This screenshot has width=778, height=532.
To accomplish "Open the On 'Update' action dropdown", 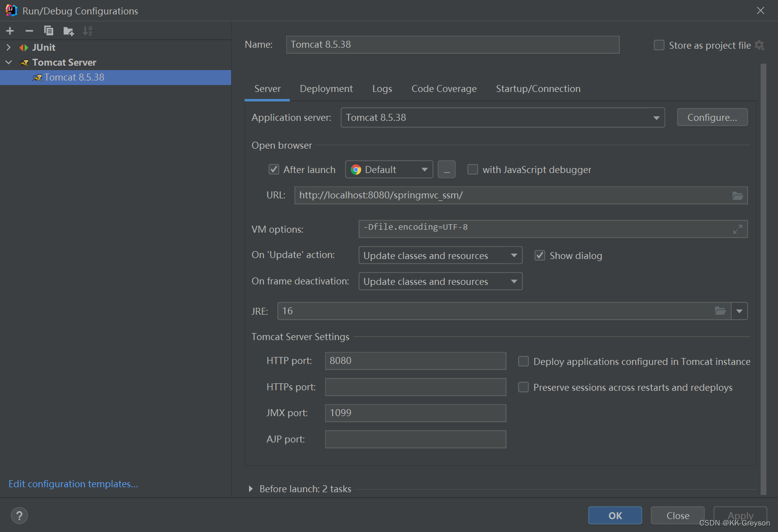I will point(440,256).
